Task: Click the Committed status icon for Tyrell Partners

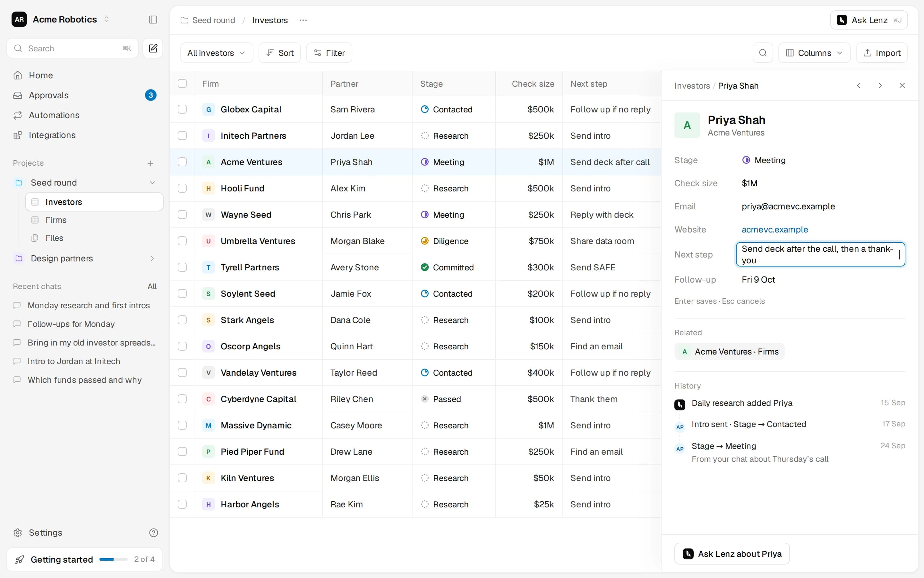Action: tap(424, 267)
